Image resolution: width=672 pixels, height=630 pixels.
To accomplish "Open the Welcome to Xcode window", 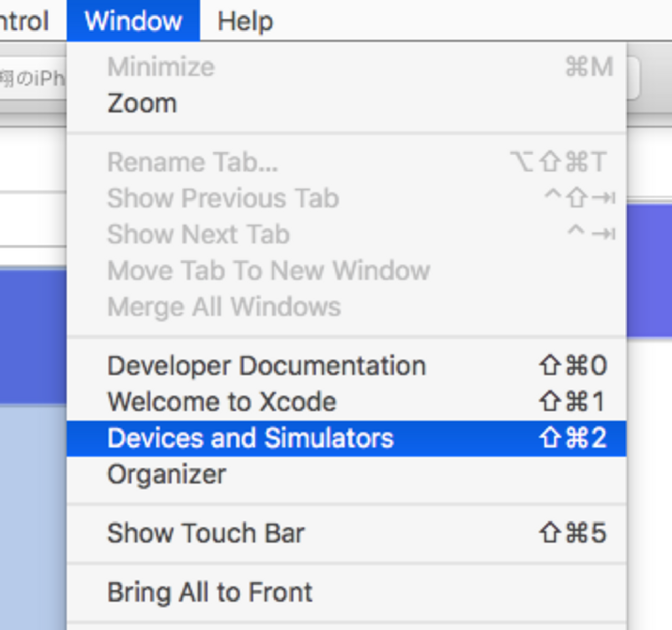I will 222,402.
